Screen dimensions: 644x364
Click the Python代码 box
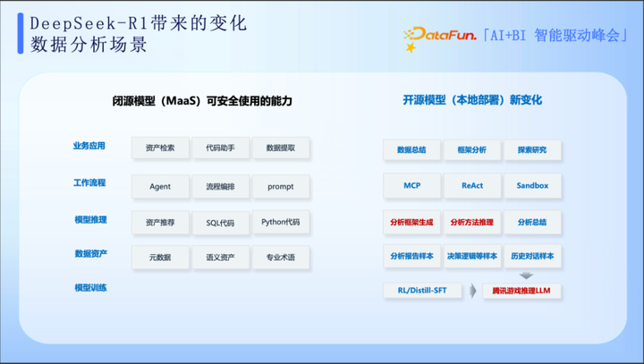(281, 222)
